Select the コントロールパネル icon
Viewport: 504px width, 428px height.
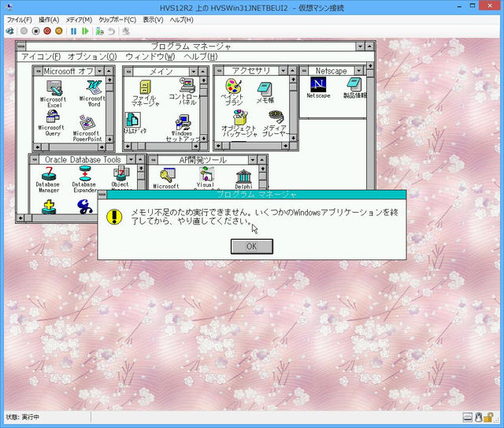click(x=187, y=91)
